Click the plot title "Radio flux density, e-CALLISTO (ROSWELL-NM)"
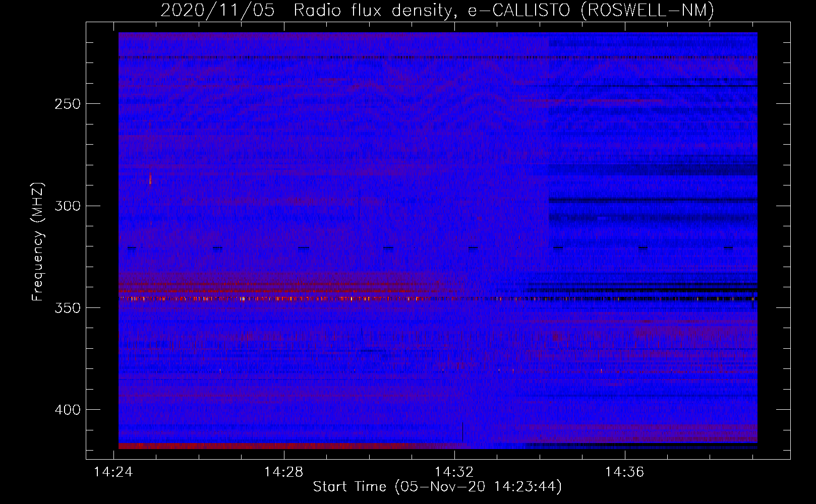The width and height of the screenshot is (816, 504). tap(504, 11)
